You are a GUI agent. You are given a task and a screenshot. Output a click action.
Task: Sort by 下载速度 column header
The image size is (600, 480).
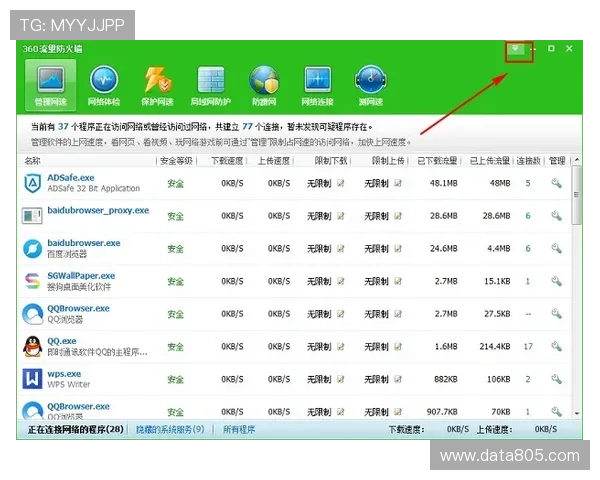point(227,161)
